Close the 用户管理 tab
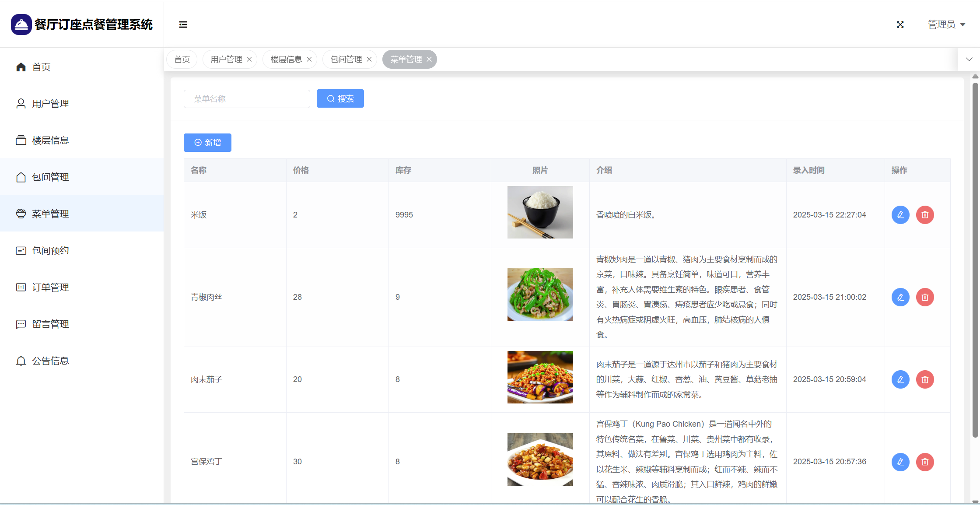The image size is (980, 505). 249,59
